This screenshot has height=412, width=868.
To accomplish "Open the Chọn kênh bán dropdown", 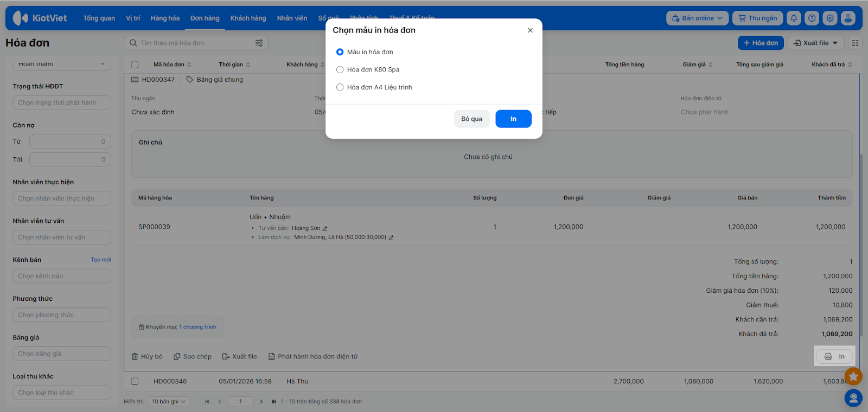I will (62, 276).
